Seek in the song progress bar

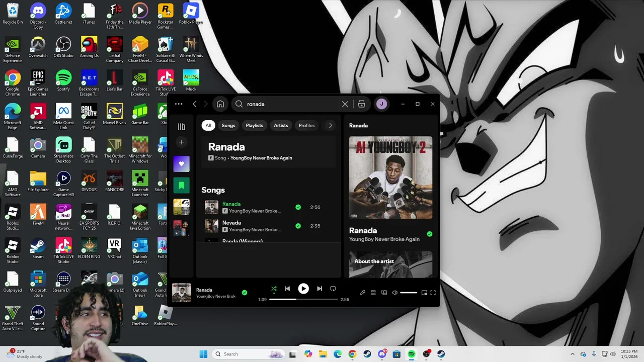click(303, 299)
